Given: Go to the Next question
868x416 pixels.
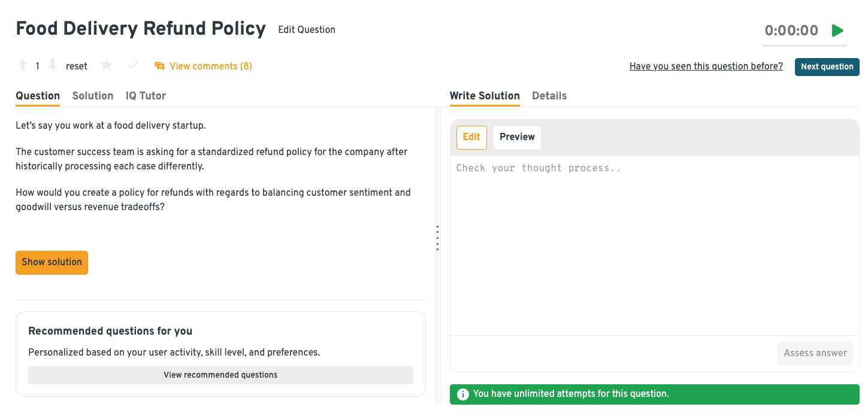Looking at the screenshot, I should click(x=827, y=67).
